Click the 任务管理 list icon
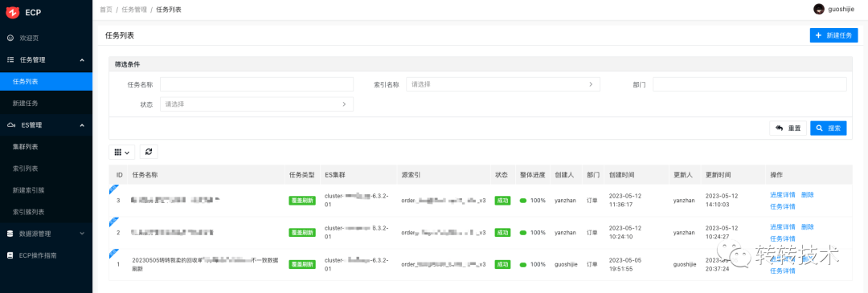This screenshot has height=293, width=868. 10,59
